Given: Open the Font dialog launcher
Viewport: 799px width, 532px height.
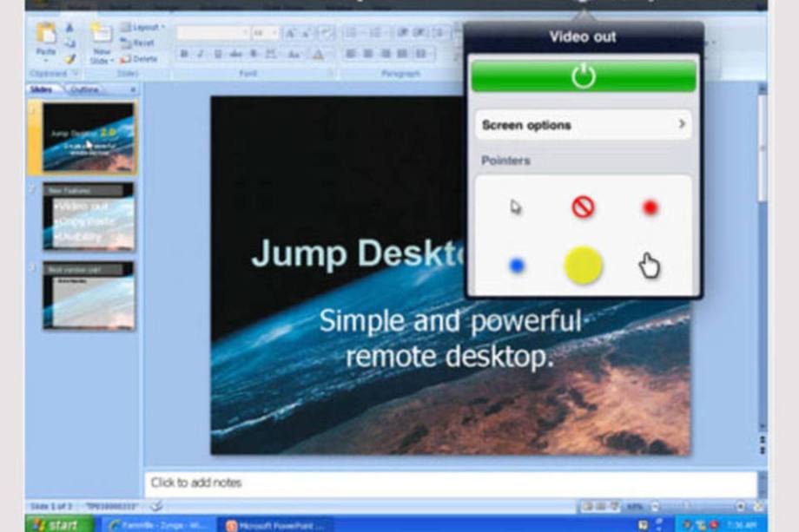Looking at the screenshot, I should [x=330, y=74].
